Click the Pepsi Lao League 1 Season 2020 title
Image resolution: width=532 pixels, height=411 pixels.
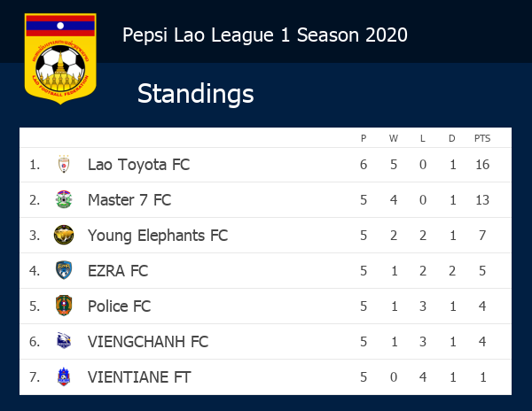(264, 35)
